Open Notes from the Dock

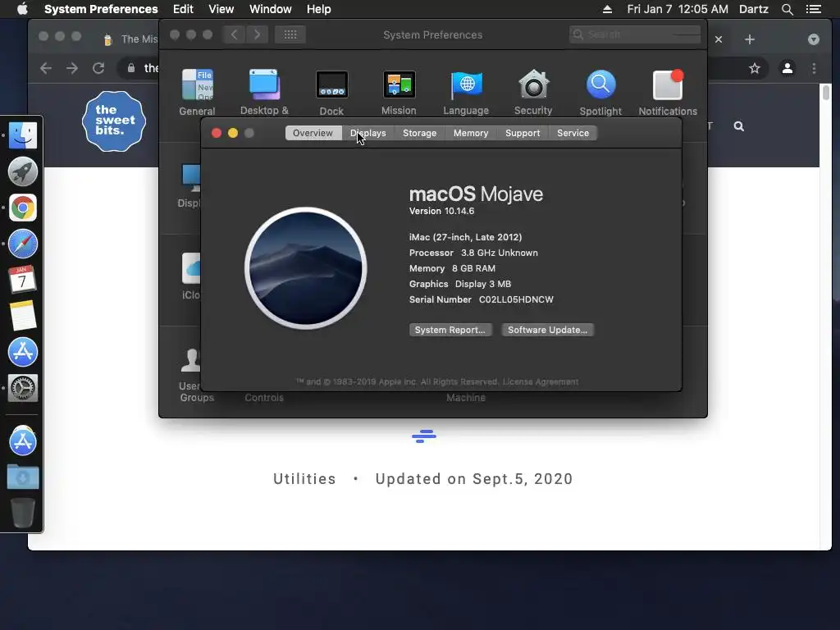(22, 316)
